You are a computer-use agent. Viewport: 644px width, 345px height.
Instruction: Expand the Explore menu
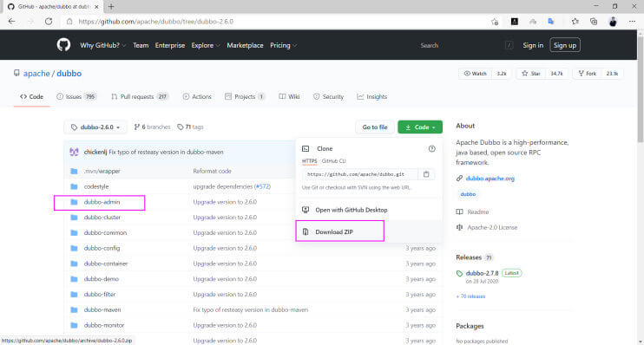tap(206, 45)
